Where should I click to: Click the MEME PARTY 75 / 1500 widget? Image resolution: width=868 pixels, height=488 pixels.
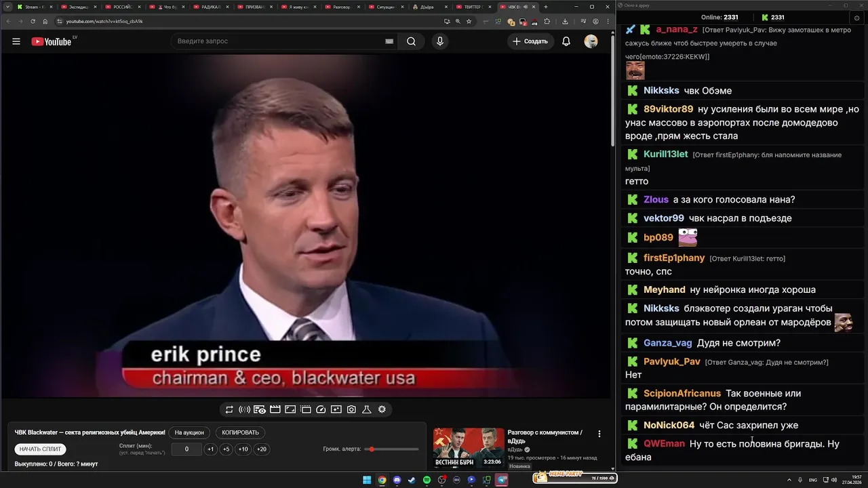point(574,477)
